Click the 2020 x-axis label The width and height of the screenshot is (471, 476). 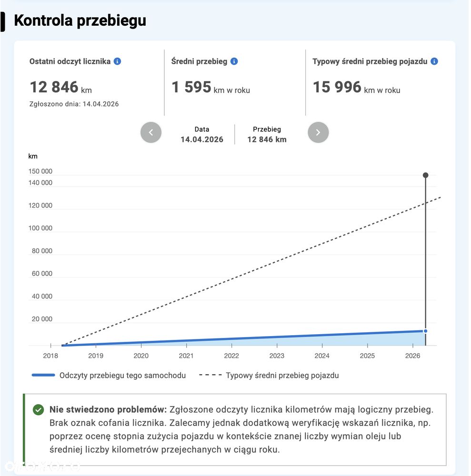[141, 356]
